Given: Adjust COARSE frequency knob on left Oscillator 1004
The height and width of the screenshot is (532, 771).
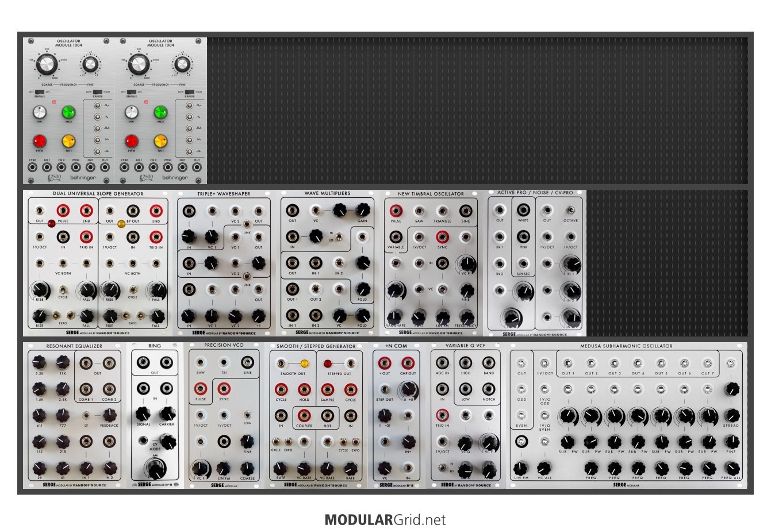Looking at the screenshot, I should tap(47, 64).
